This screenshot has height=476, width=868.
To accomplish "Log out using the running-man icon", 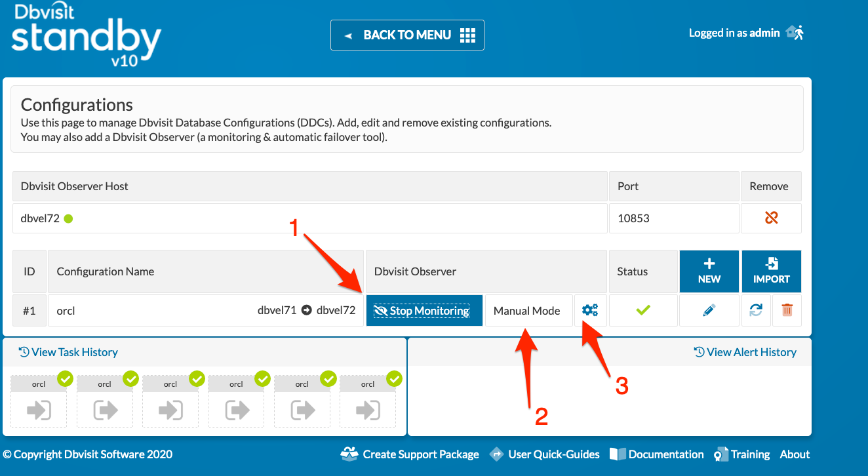I will [795, 32].
